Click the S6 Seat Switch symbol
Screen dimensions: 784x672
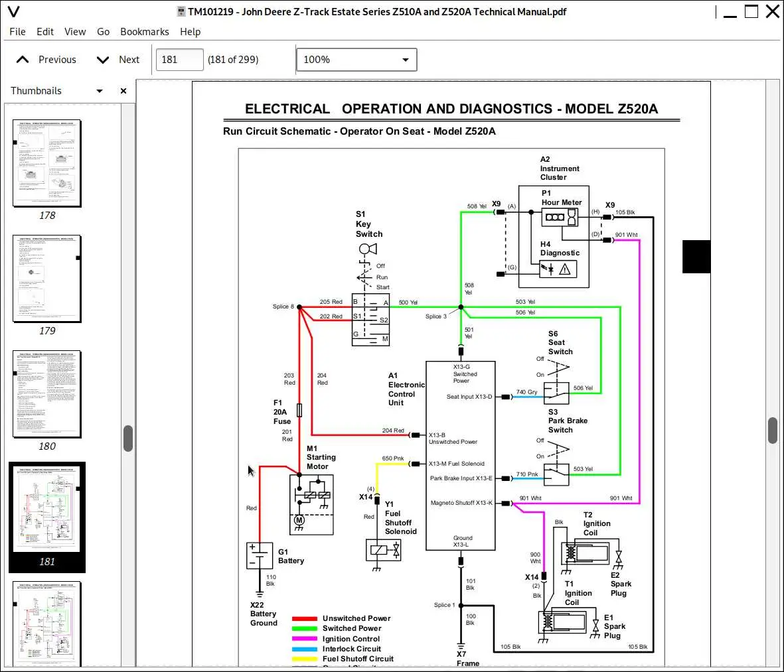point(556,393)
